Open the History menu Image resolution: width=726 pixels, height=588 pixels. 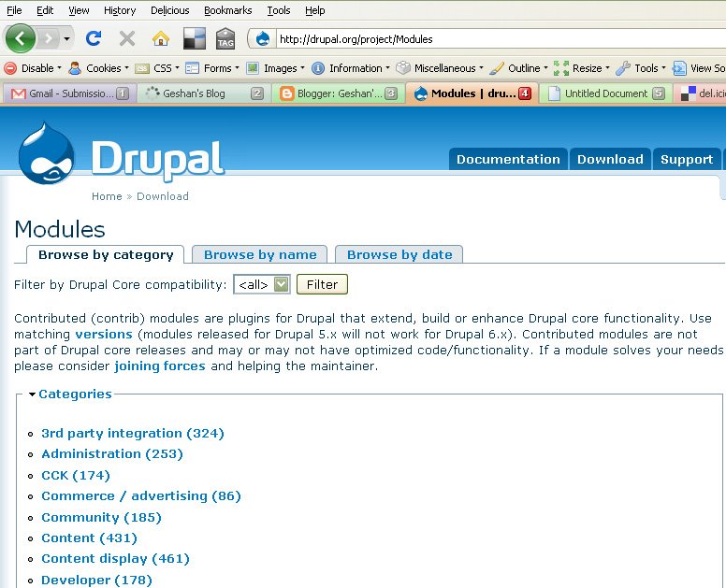120,10
